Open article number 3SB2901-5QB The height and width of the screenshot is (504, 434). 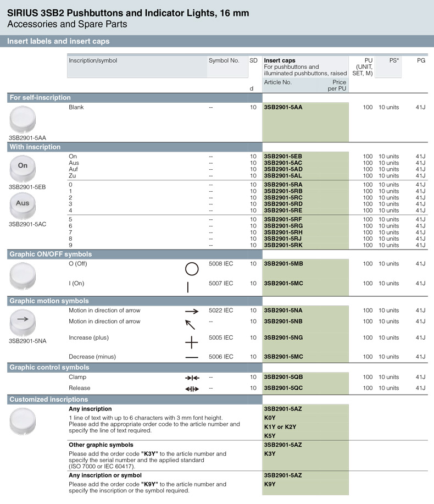click(x=283, y=378)
